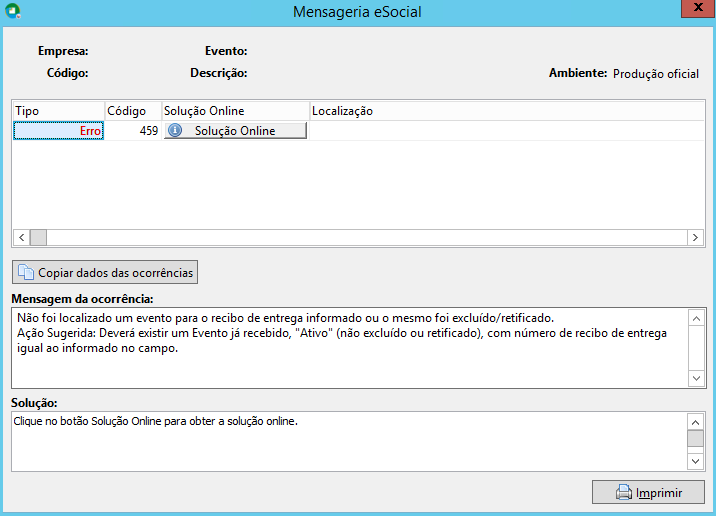716x516 pixels.
Task: Click the Código column header
Action: (x=133, y=111)
